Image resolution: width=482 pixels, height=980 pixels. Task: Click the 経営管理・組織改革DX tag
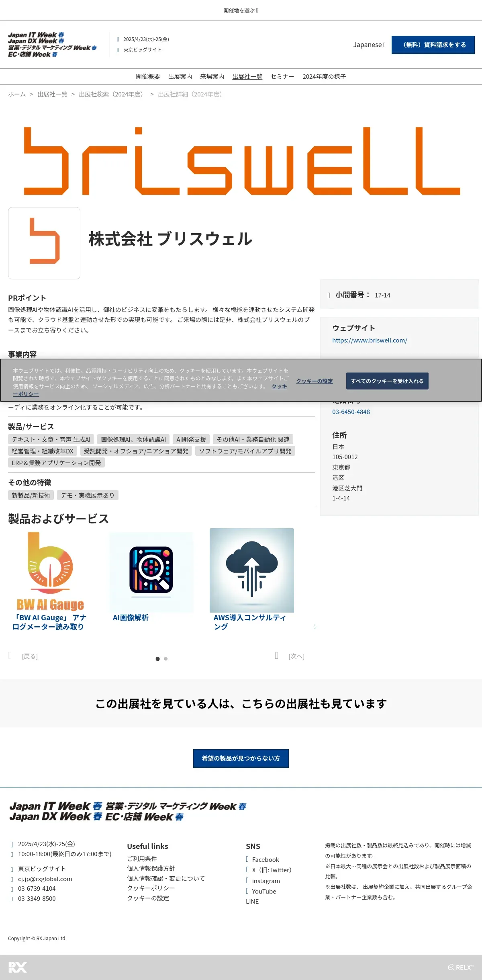(43, 451)
